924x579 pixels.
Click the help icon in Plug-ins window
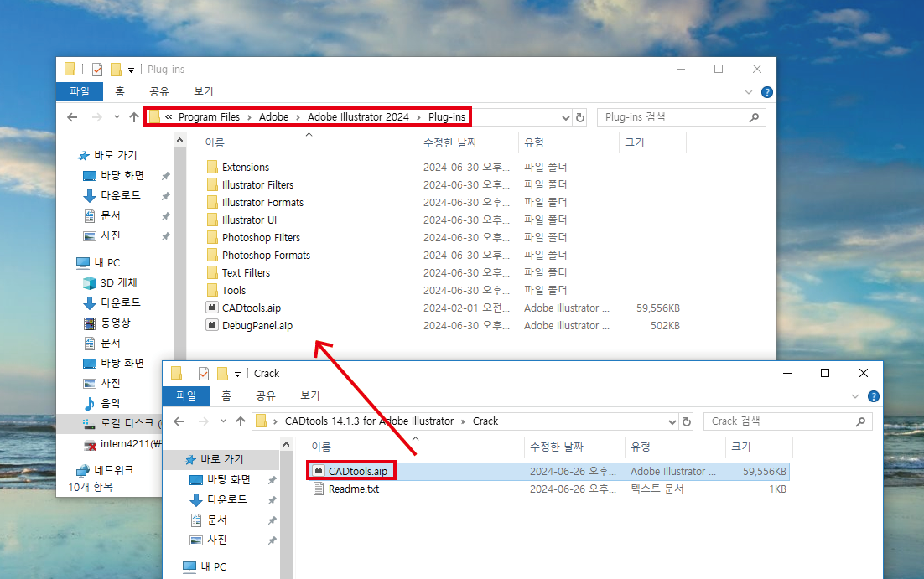(x=766, y=92)
